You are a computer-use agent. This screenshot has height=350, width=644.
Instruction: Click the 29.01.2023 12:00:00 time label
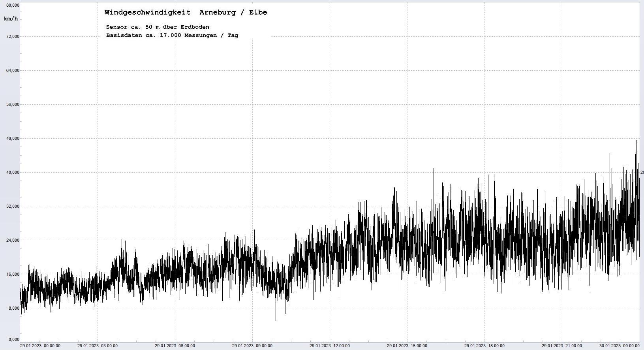tap(330, 346)
